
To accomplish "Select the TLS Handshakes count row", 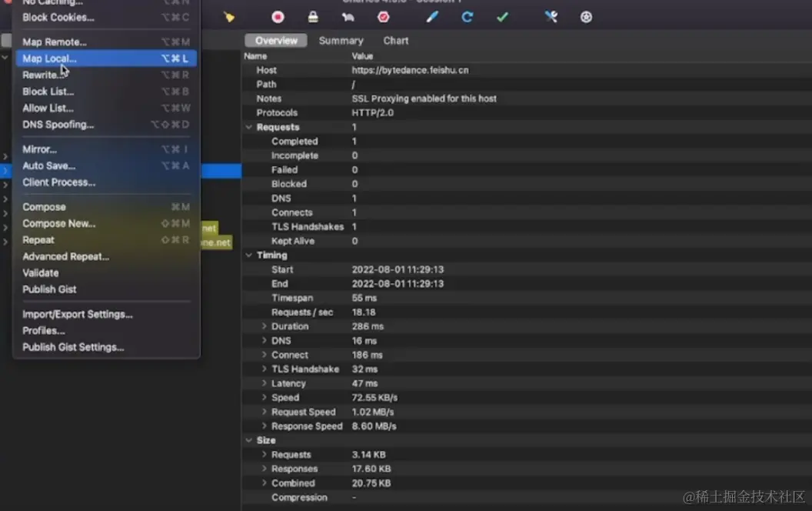I will pyautogui.click(x=527, y=226).
